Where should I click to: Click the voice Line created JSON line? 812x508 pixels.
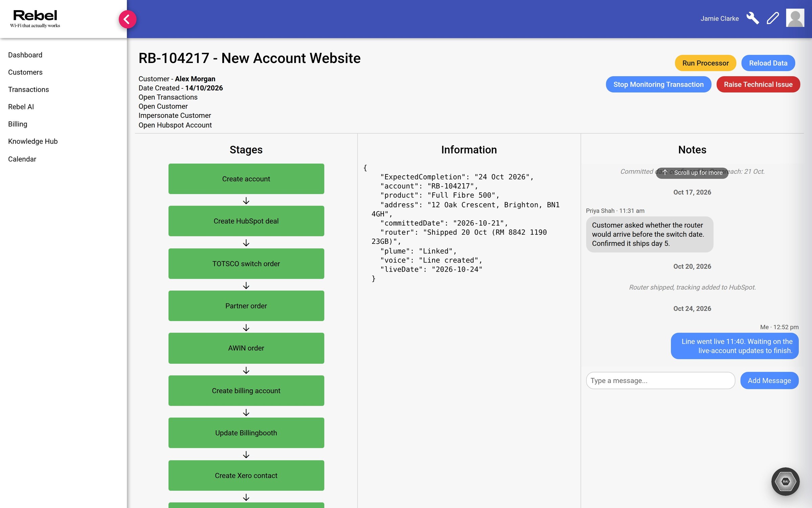click(x=431, y=260)
